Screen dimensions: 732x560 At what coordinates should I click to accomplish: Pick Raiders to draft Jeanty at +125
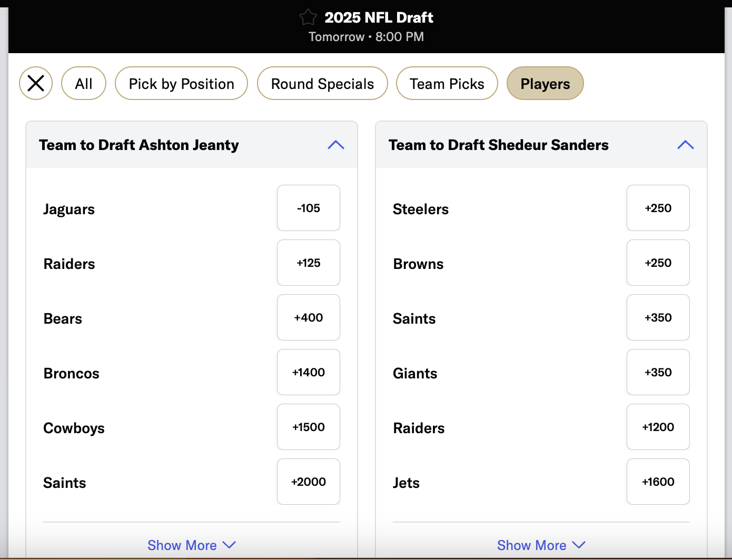tap(309, 263)
